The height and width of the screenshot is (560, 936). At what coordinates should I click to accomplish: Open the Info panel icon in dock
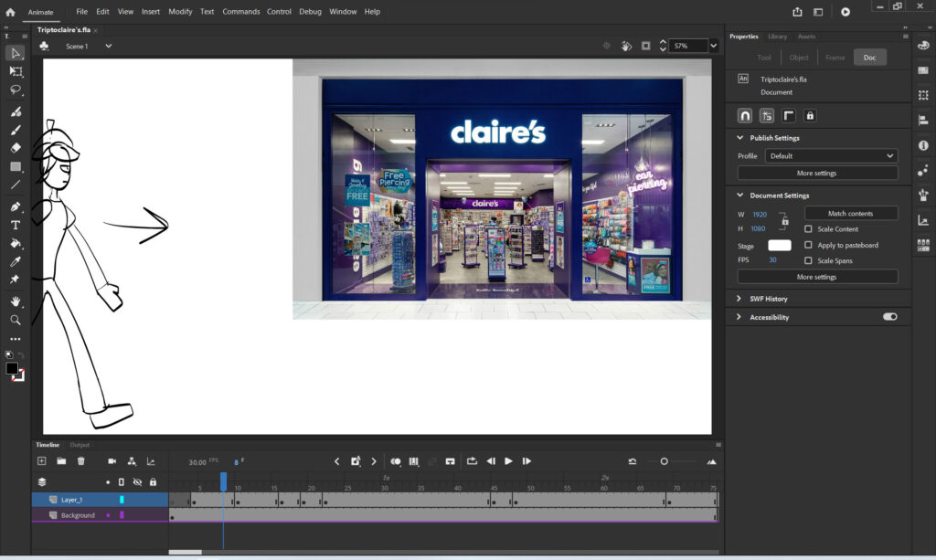923,145
